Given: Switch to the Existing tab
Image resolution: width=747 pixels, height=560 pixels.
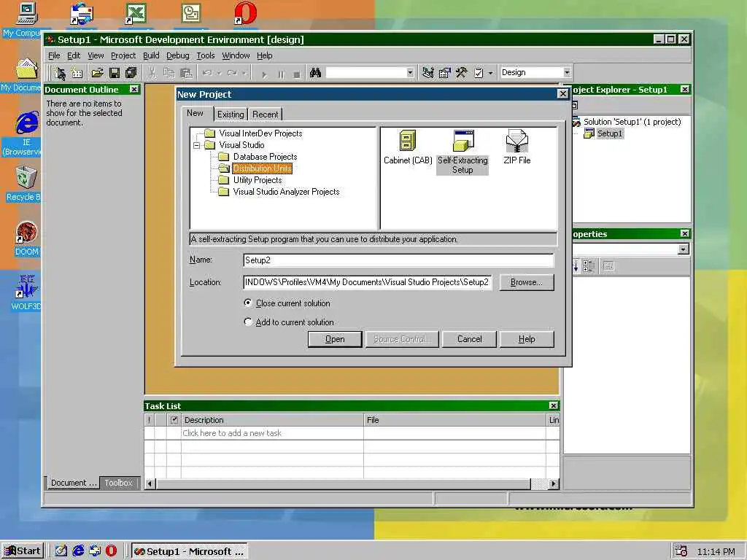Looking at the screenshot, I should coord(231,114).
